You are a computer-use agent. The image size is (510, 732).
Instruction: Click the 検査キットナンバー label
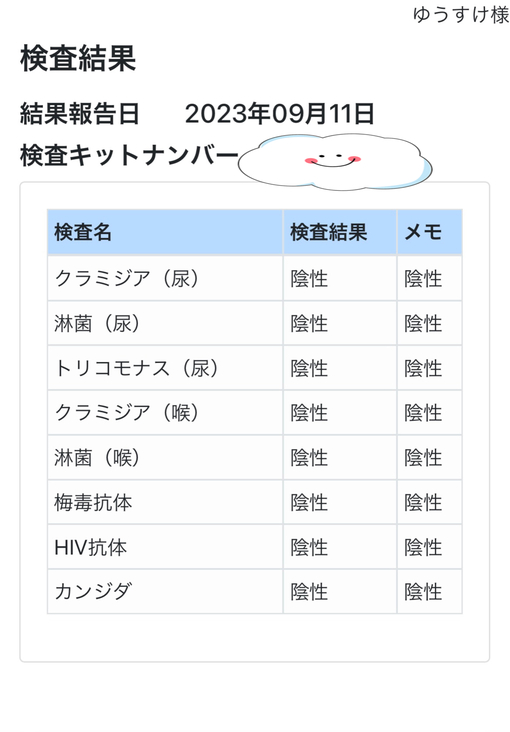129,155
